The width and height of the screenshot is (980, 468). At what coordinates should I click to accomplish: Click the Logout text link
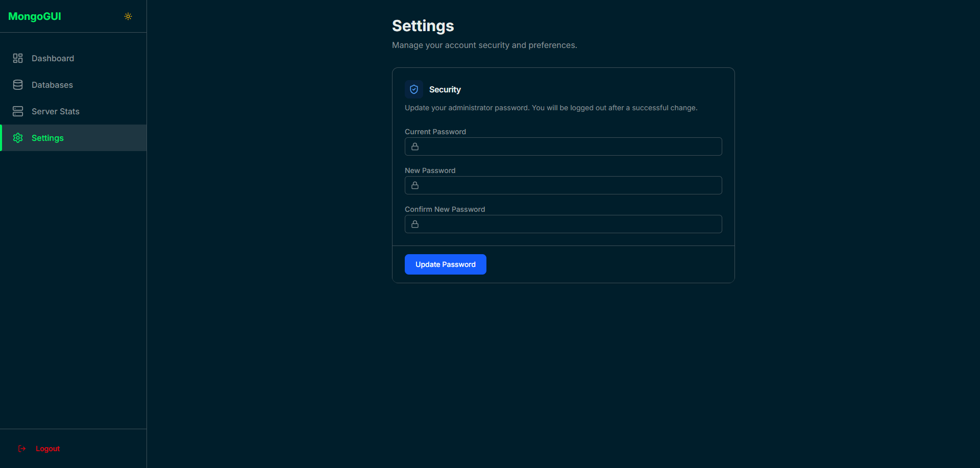click(47, 449)
